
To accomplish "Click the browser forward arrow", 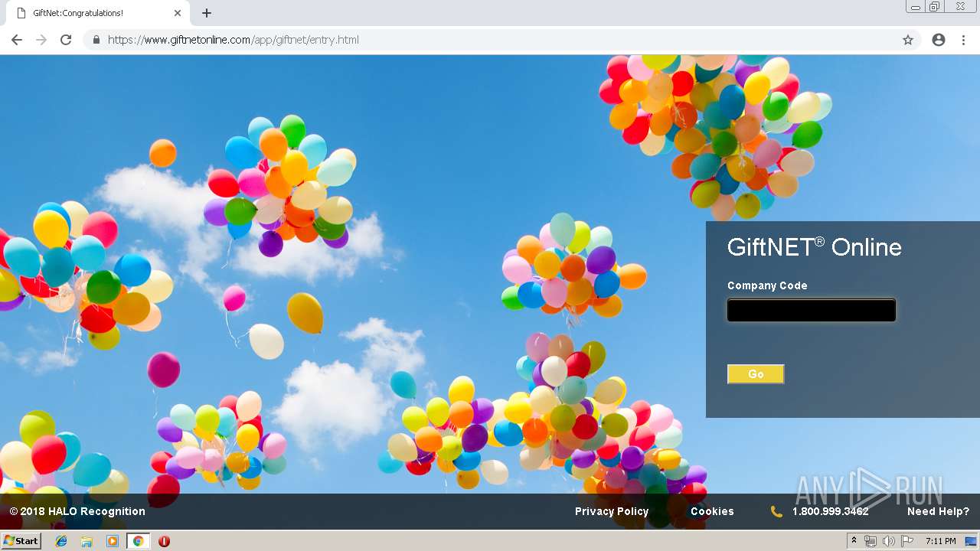I will point(41,40).
